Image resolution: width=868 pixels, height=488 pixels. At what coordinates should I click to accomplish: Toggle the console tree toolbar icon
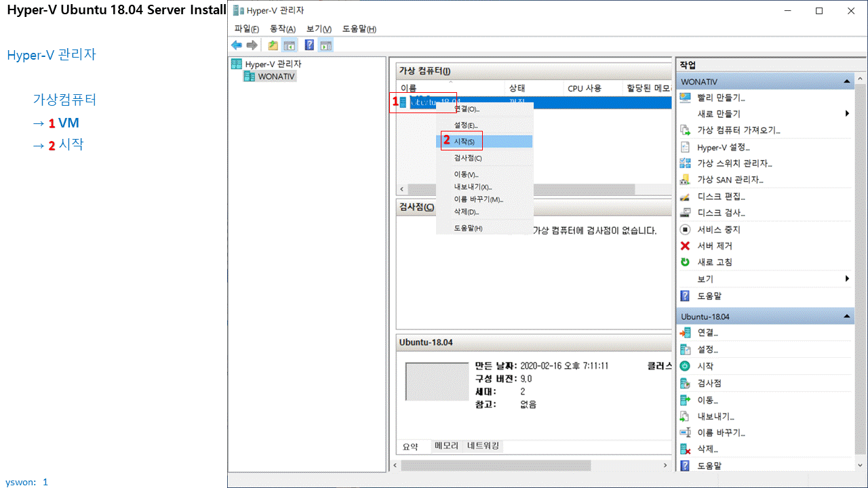point(290,45)
